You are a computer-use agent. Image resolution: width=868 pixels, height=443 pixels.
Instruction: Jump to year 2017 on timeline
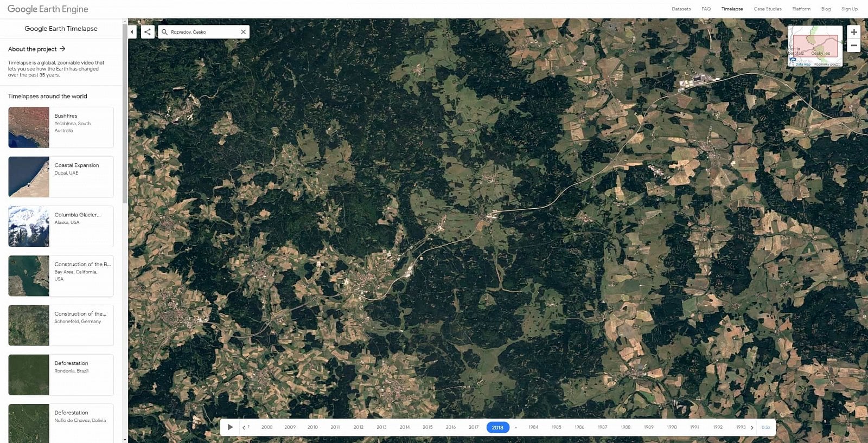point(474,427)
